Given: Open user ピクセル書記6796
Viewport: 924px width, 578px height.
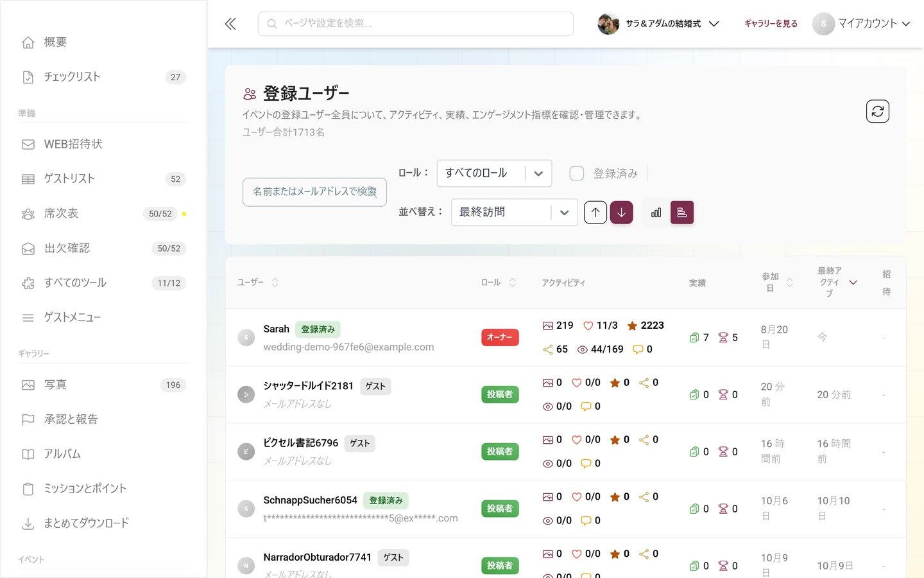Looking at the screenshot, I should 301,443.
